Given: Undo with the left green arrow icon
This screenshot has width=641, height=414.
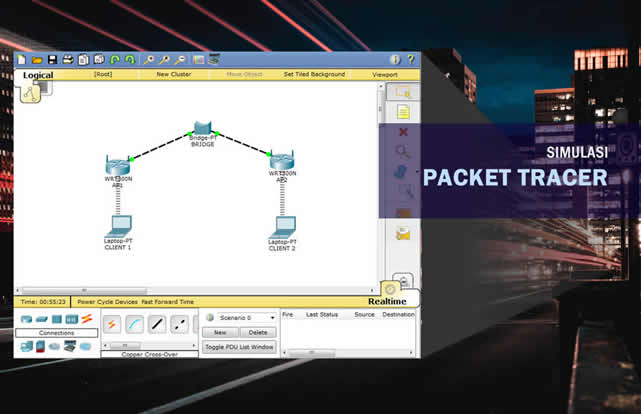Looking at the screenshot, I should point(115,60).
